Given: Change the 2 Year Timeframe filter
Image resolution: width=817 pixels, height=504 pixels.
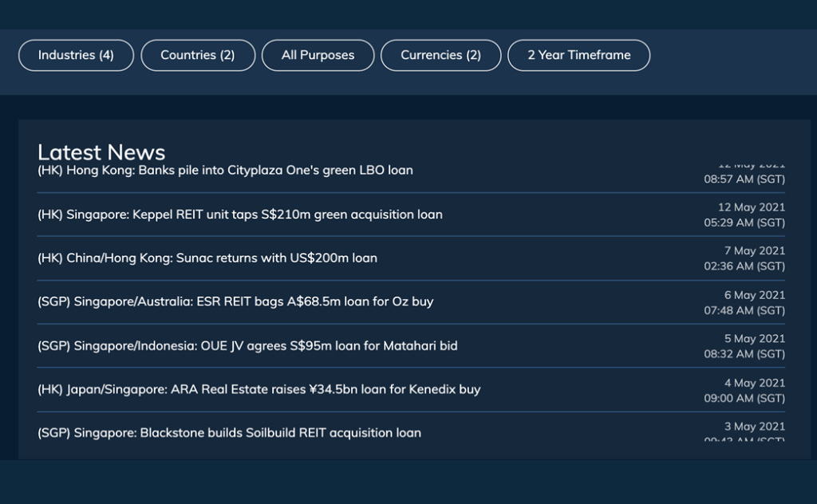Looking at the screenshot, I should pos(578,55).
